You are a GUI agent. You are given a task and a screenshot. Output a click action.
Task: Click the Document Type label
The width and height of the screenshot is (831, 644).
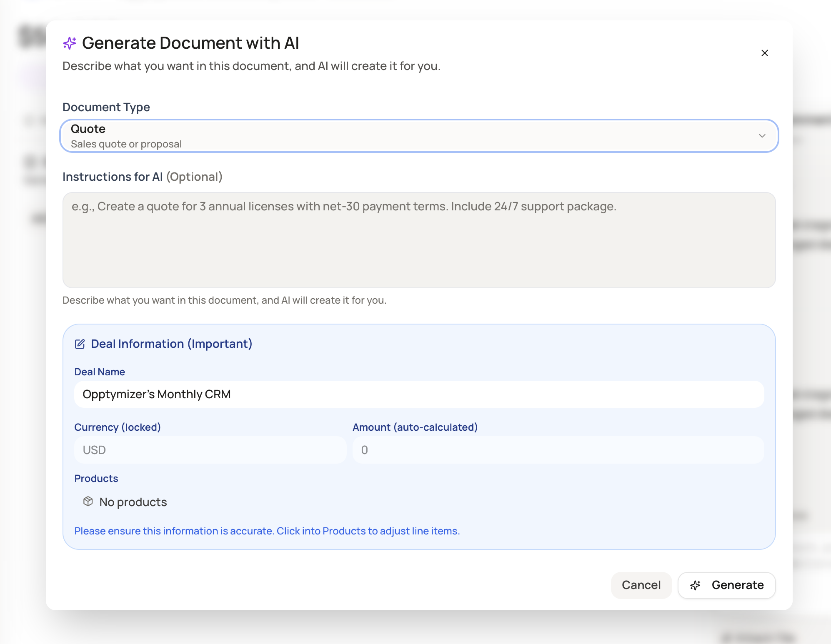coord(106,107)
